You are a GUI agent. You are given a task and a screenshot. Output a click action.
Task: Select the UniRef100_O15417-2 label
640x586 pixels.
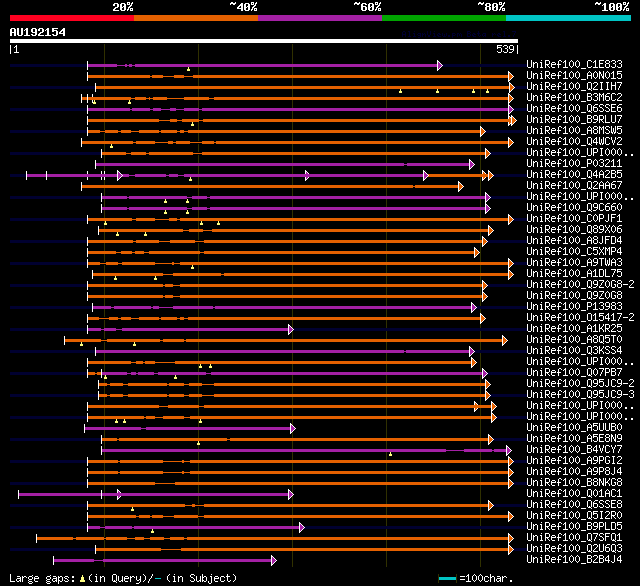click(580, 317)
